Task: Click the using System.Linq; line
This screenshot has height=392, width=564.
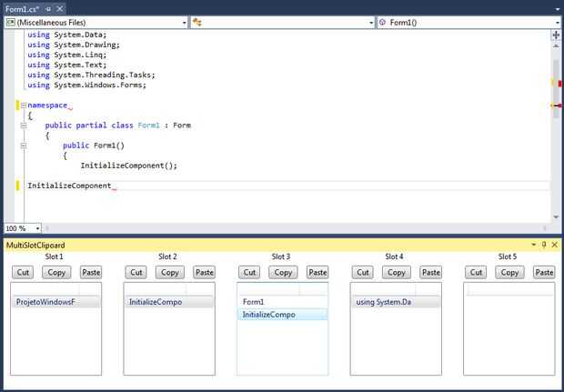Action: (x=67, y=55)
